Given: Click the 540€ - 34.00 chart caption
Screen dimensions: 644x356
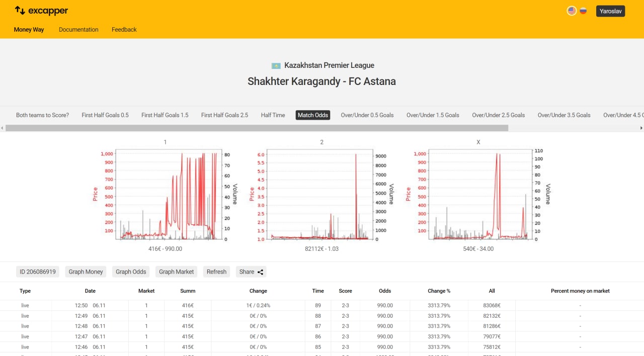Looking at the screenshot, I should coord(478,249).
